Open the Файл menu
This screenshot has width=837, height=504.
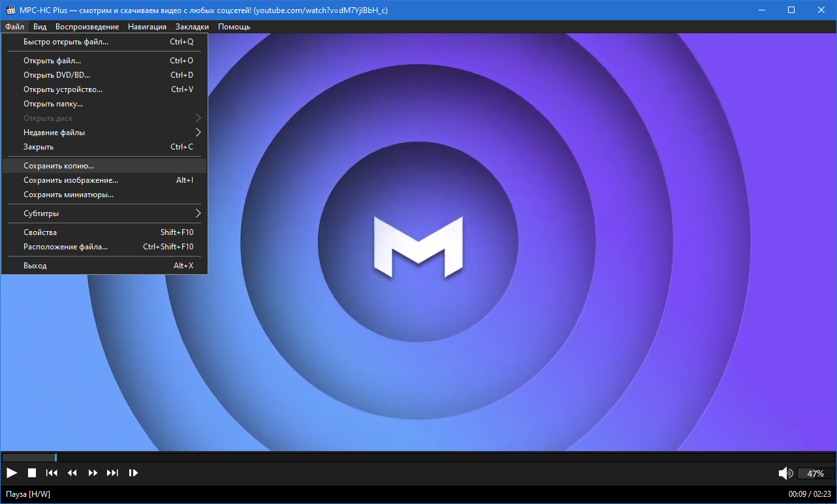pos(14,27)
